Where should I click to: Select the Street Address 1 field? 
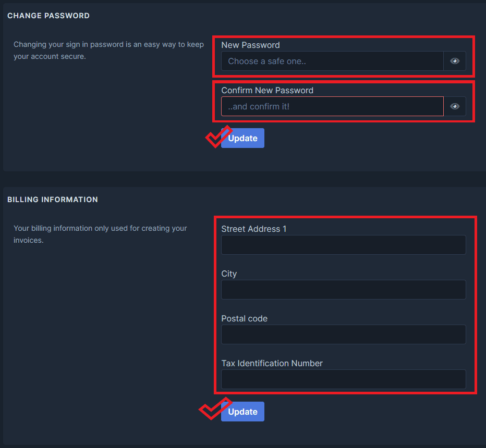[343, 245]
